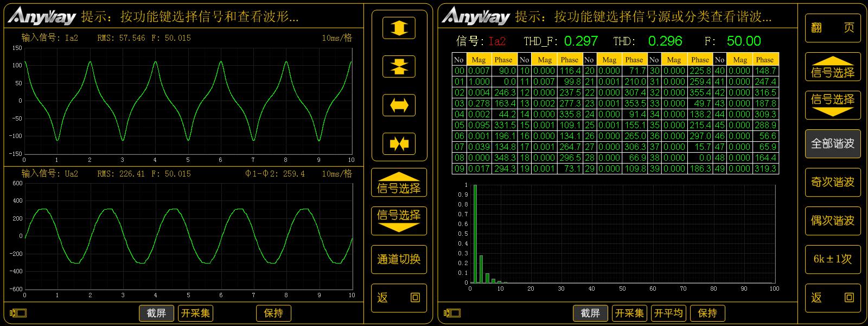Select previous signal with waveform 信号选择 up
The height and width of the screenshot is (326, 868).
[399, 183]
